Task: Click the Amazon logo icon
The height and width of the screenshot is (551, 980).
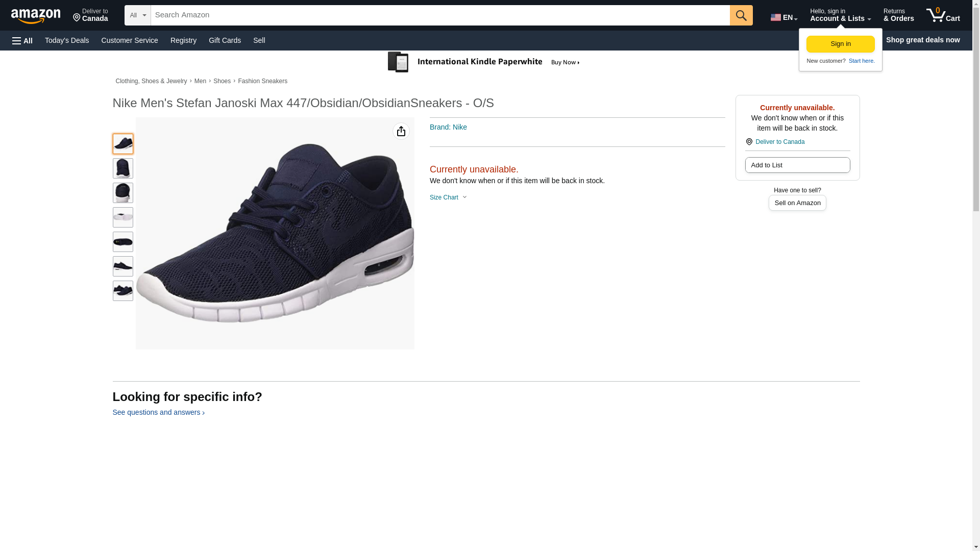Action: click(x=36, y=16)
